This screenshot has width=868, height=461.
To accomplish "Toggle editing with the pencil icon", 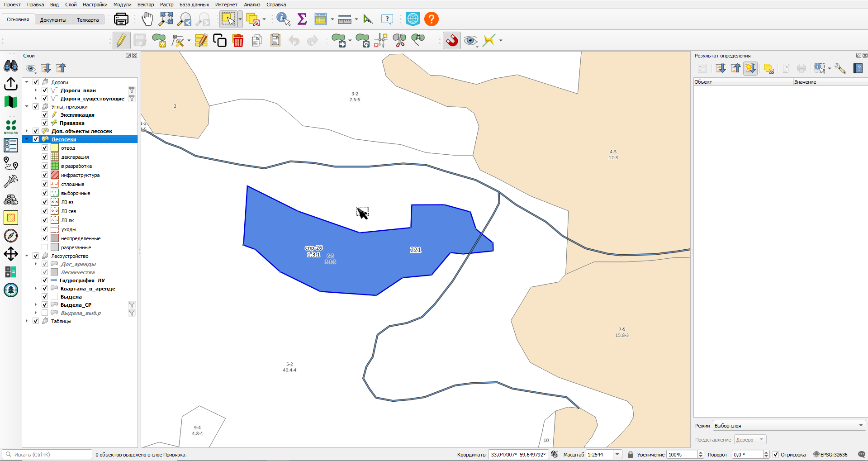I will point(121,40).
